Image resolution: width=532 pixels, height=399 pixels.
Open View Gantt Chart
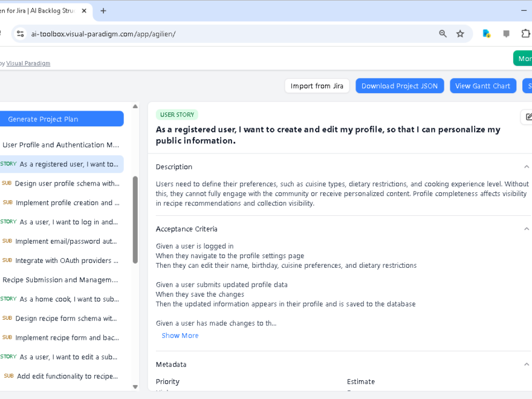pos(482,86)
